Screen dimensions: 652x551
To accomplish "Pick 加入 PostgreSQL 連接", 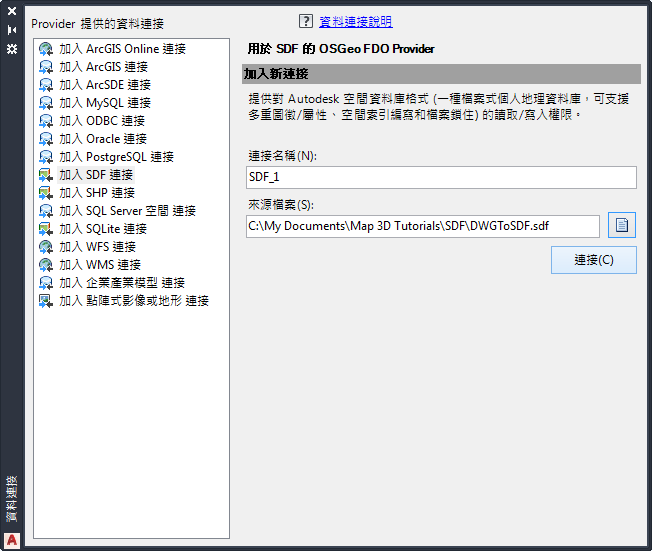I will [x=116, y=157].
